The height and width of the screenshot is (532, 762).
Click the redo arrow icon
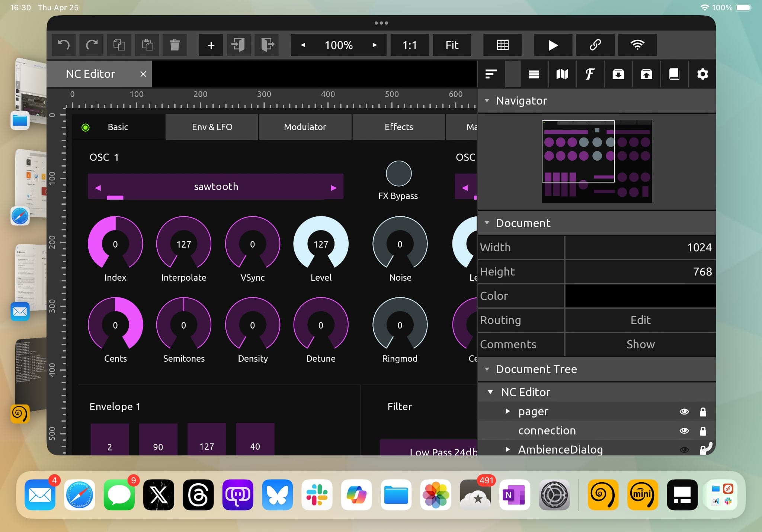(92, 45)
